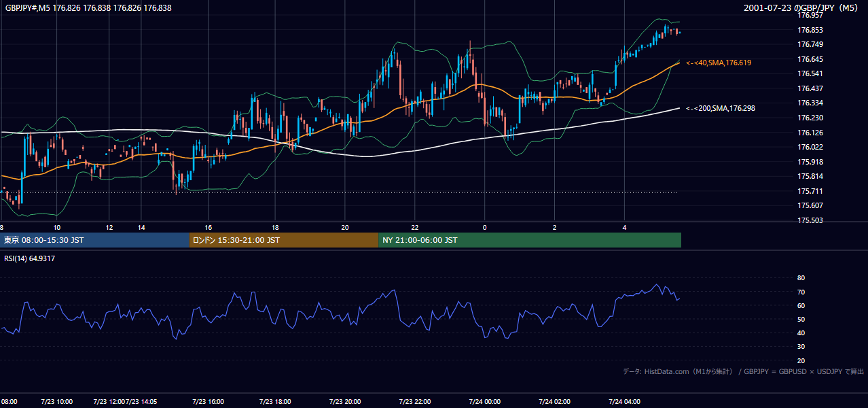Image resolution: width=868 pixels, height=408 pixels.
Task: Click price axis value 176.853
Action: [810, 30]
